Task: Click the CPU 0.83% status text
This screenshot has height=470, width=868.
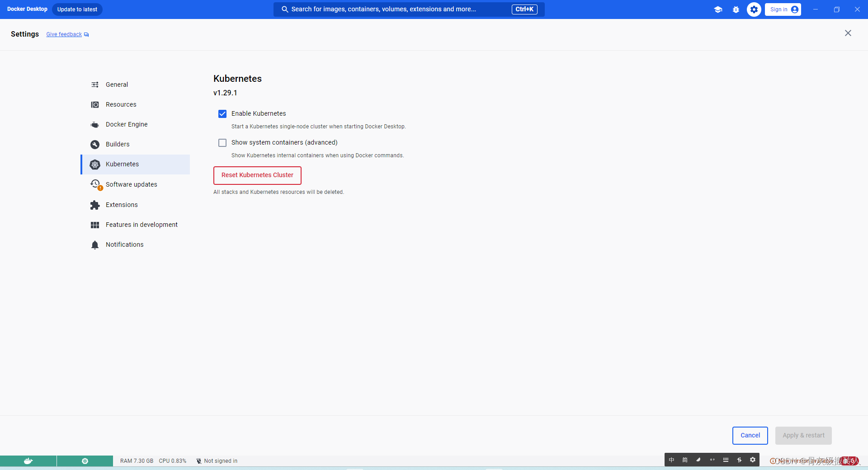Action: [172, 461]
